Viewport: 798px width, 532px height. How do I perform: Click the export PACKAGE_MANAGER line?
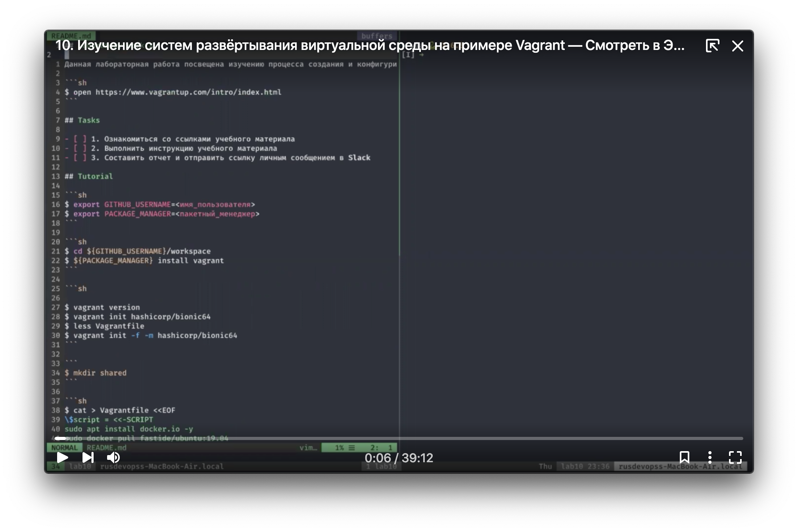[x=162, y=214]
